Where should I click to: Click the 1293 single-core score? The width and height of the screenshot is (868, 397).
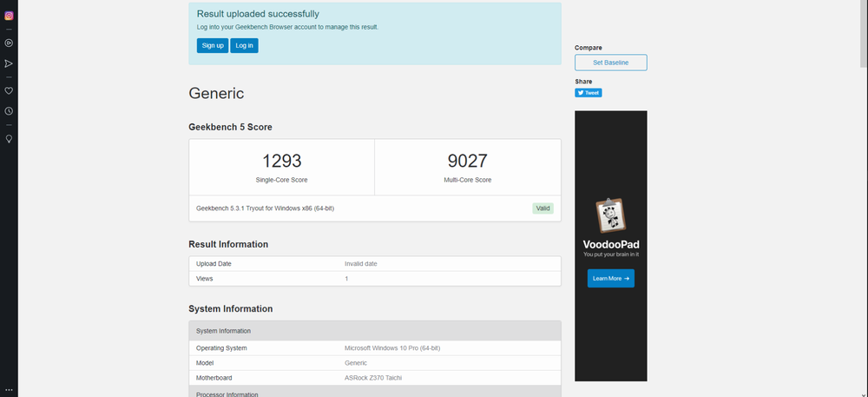(281, 161)
